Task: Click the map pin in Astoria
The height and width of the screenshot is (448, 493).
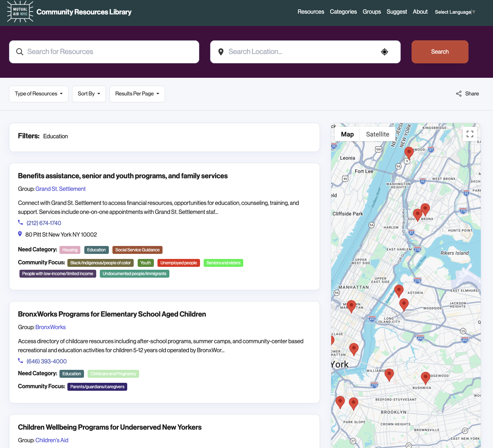Action: coord(399,290)
